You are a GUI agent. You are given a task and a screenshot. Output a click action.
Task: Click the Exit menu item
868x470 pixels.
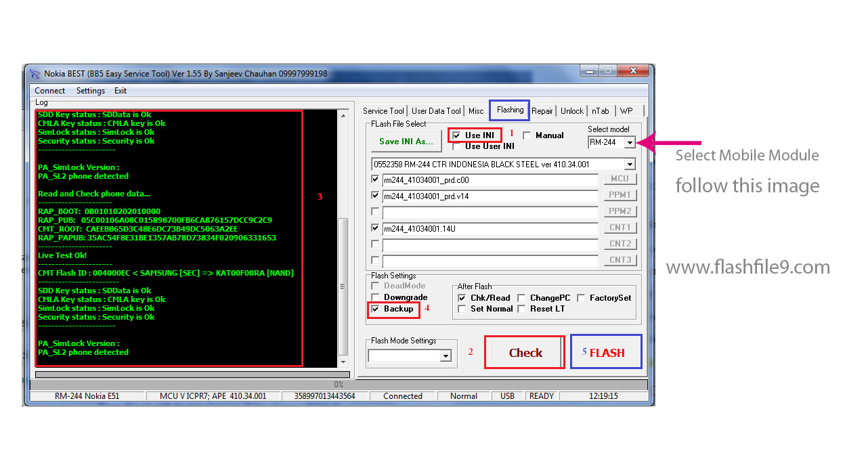click(x=121, y=91)
